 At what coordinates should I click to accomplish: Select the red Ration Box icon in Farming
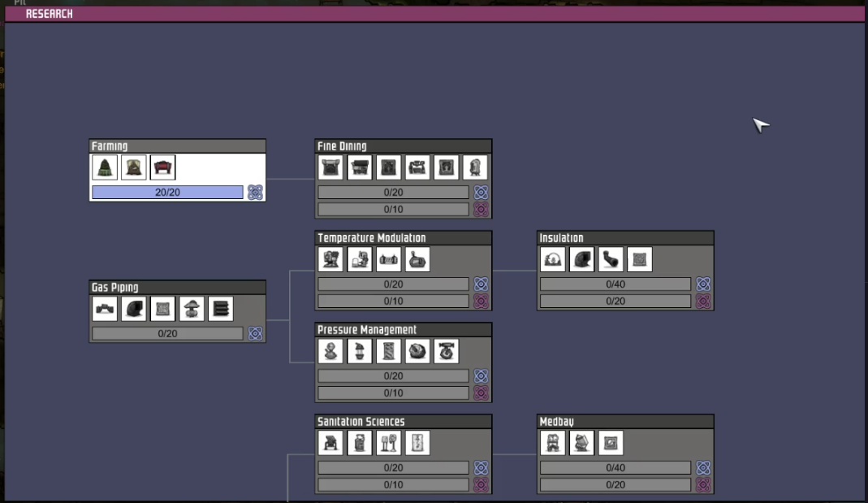162,167
